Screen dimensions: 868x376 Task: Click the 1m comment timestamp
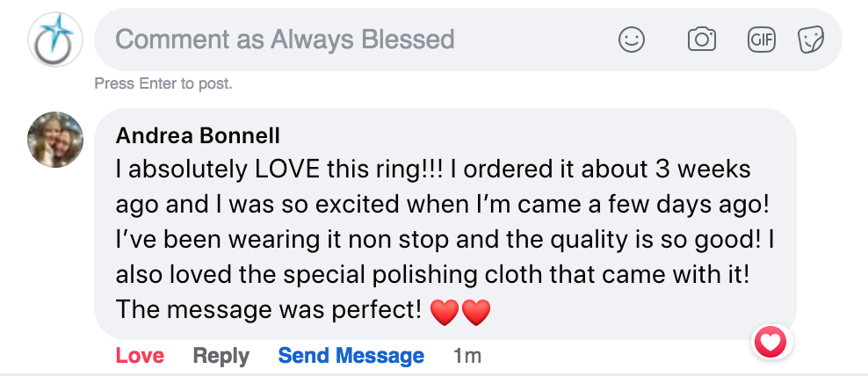467,356
